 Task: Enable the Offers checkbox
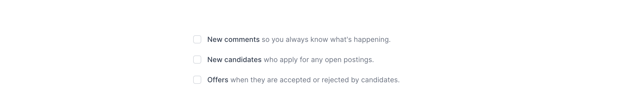tap(197, 80)
